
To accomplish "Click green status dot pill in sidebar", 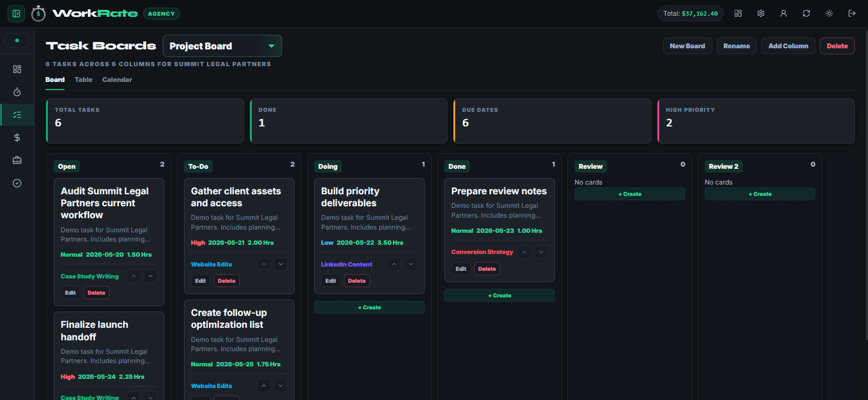I will pyautogui.click(x=17, y=40).
